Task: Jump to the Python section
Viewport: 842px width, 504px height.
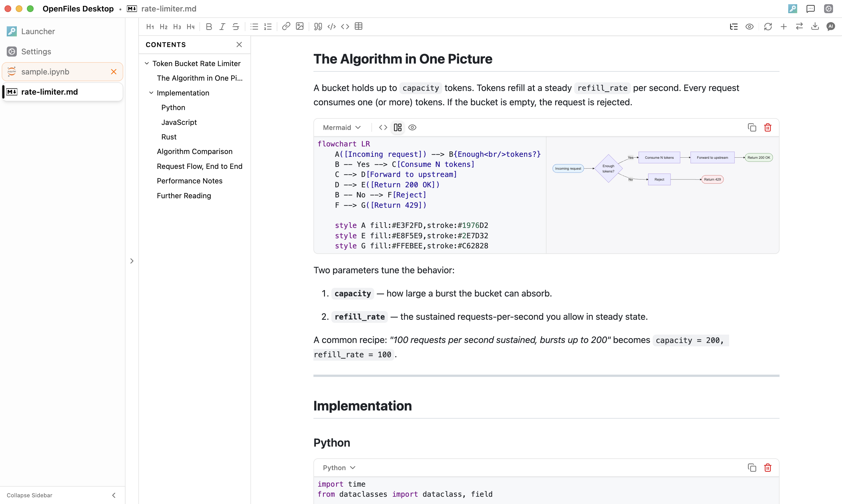Action: click(x=173, y=107)
